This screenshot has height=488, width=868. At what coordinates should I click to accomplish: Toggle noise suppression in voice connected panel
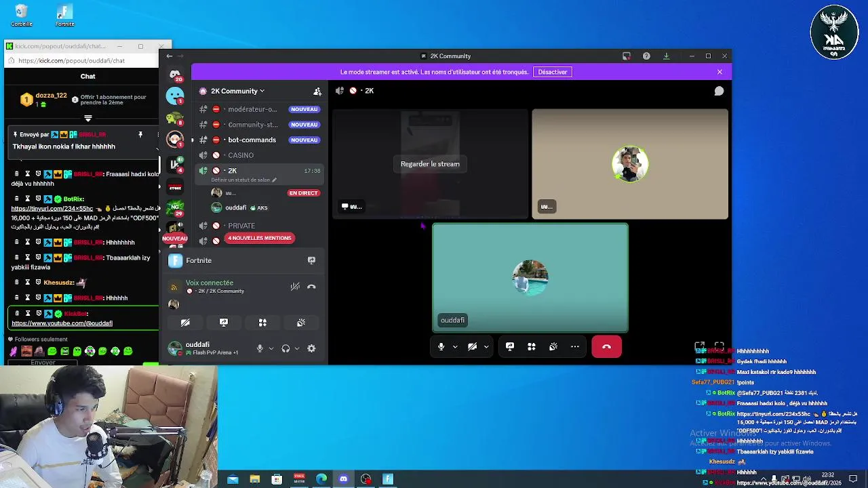click(295, 287)
